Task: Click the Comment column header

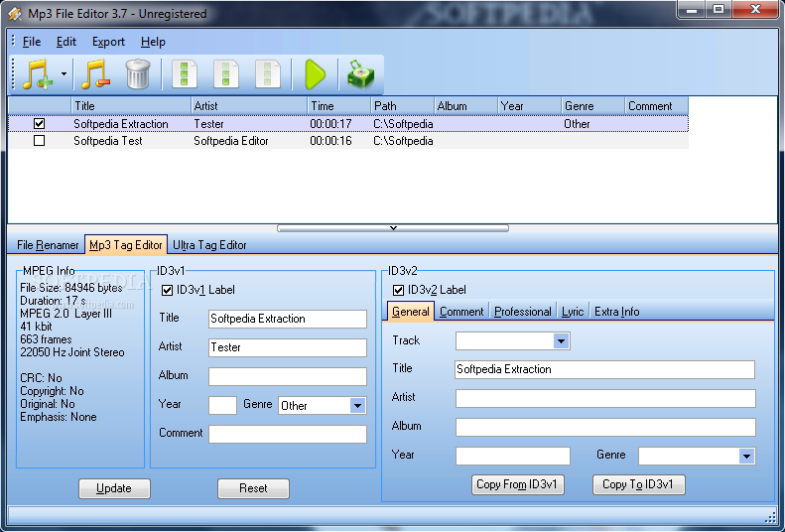Action: [x=657, y=106]
